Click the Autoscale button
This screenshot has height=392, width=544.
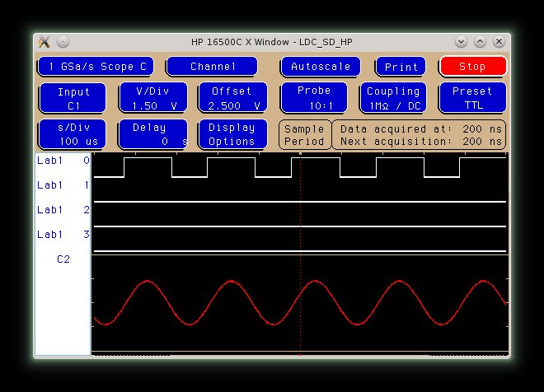[321, 67]
